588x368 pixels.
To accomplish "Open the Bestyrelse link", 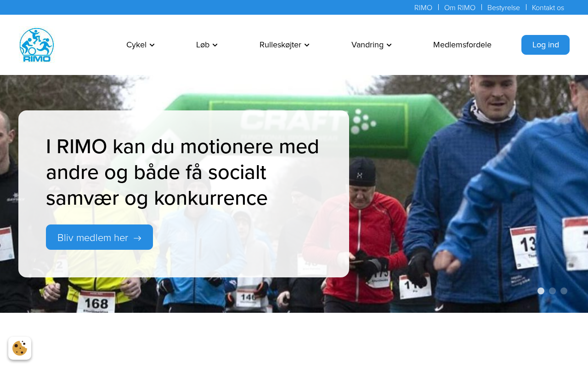I will point(503,7).
